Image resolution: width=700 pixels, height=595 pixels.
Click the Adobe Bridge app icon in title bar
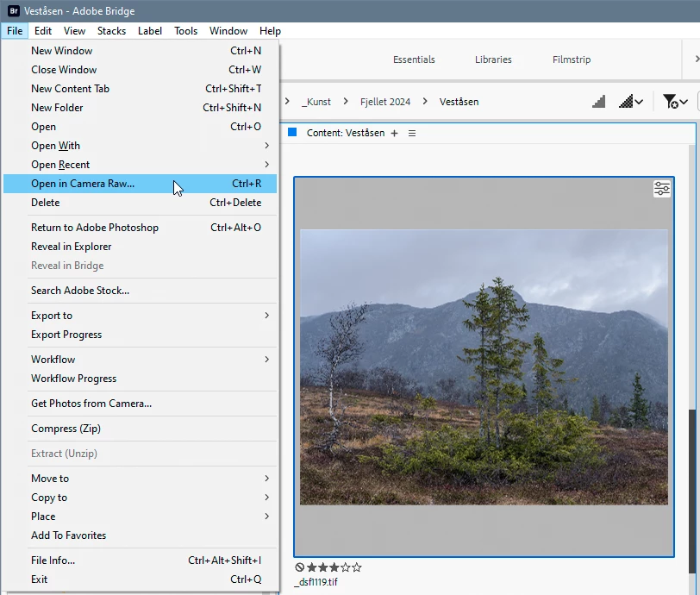14,10
